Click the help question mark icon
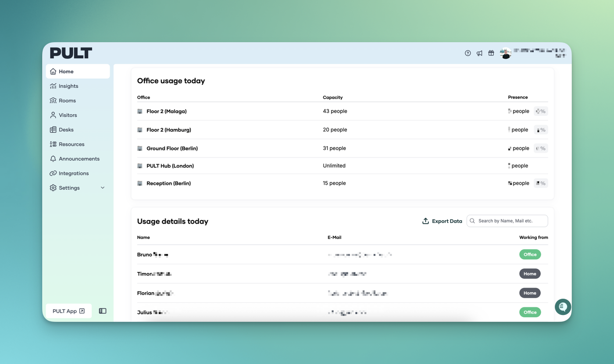The image size is (614, 364). pos(468,53)
